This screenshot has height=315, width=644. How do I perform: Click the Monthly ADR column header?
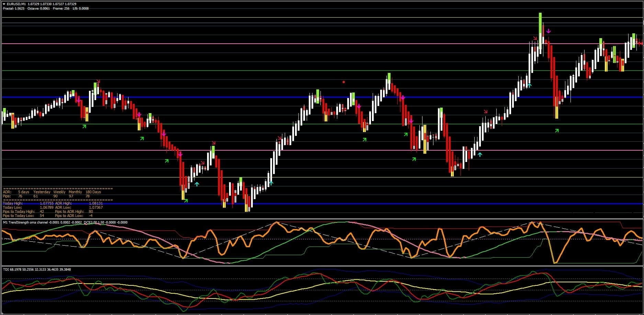75,192
